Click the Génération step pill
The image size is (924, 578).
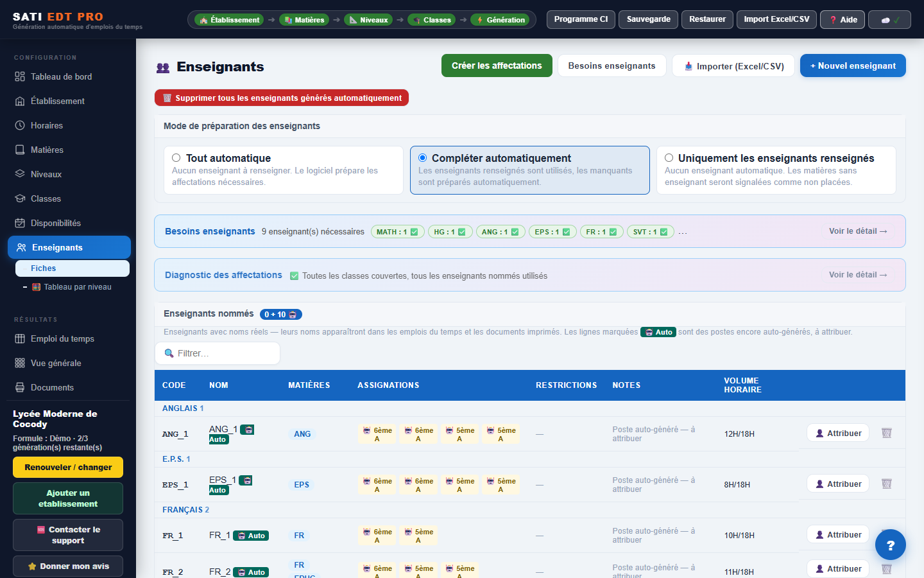point(500,20)
